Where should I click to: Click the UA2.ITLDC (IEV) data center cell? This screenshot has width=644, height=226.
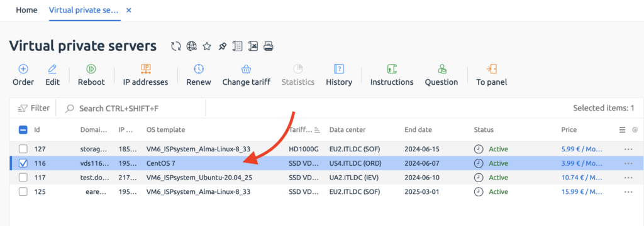coord(354,178)
